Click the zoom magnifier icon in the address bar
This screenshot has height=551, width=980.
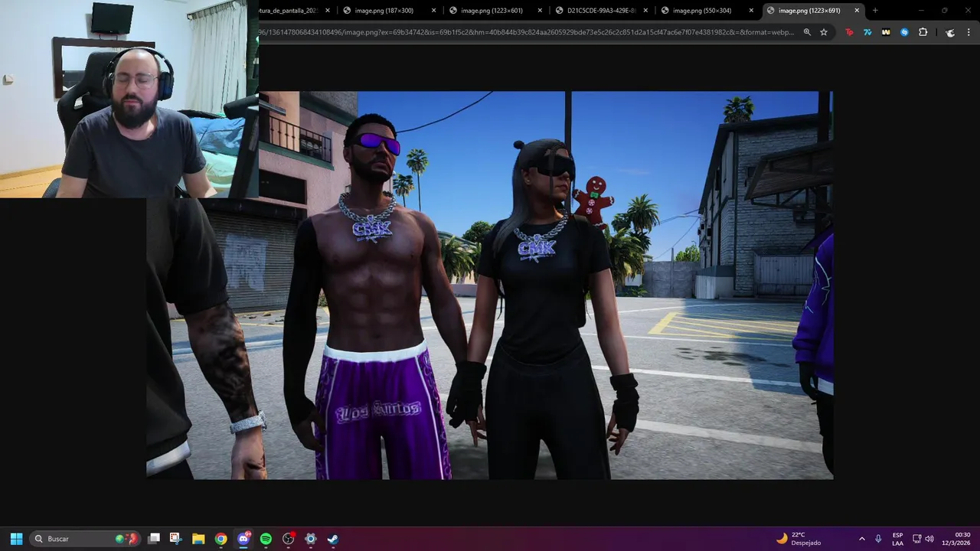click(x=807, y=32)
